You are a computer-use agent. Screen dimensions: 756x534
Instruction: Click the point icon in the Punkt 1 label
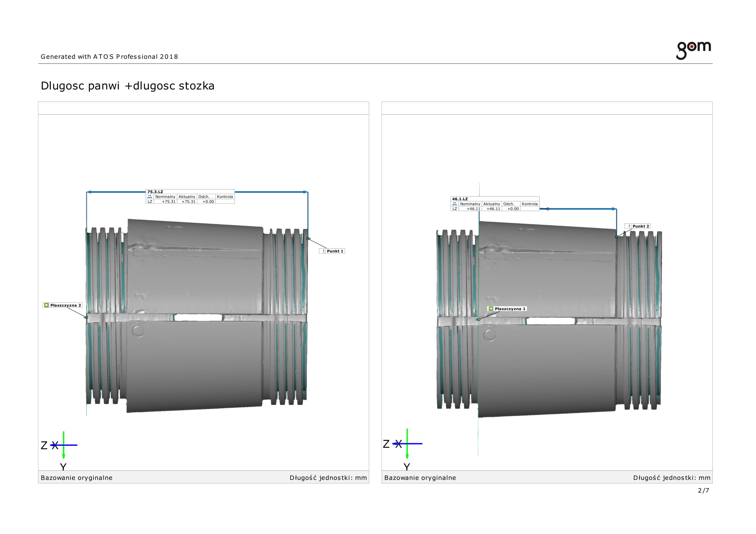323,251
